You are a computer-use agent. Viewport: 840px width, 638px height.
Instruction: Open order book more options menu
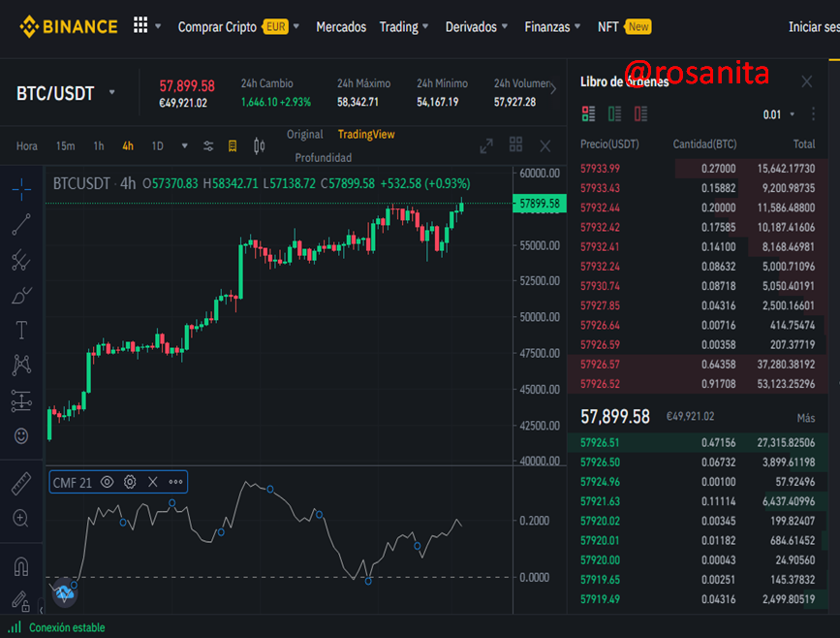pos(813,114)
